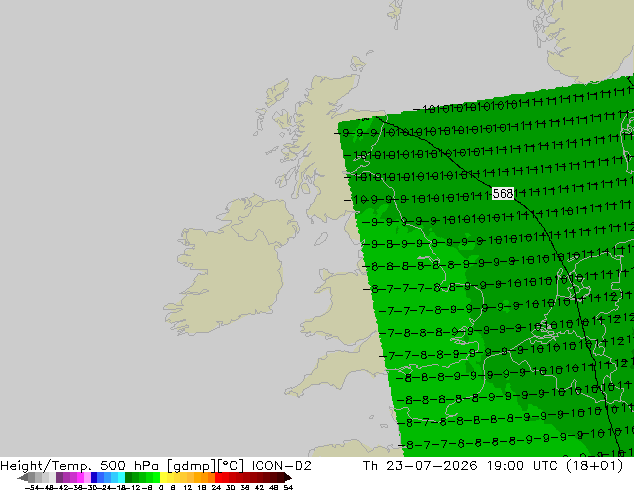Click the dark blue swatch in the legend
This screenshot has height=490, width=634.
coord(94,477)
